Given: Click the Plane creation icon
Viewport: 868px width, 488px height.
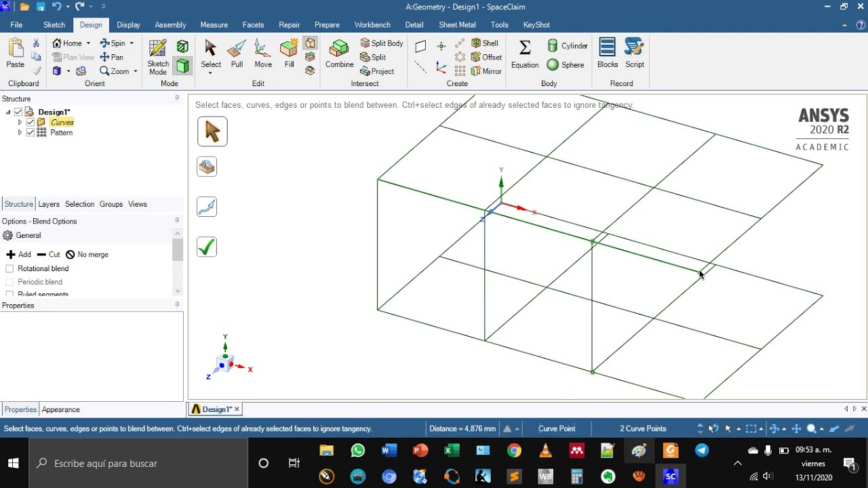Looking at the screenshot, I should (420, 47).
